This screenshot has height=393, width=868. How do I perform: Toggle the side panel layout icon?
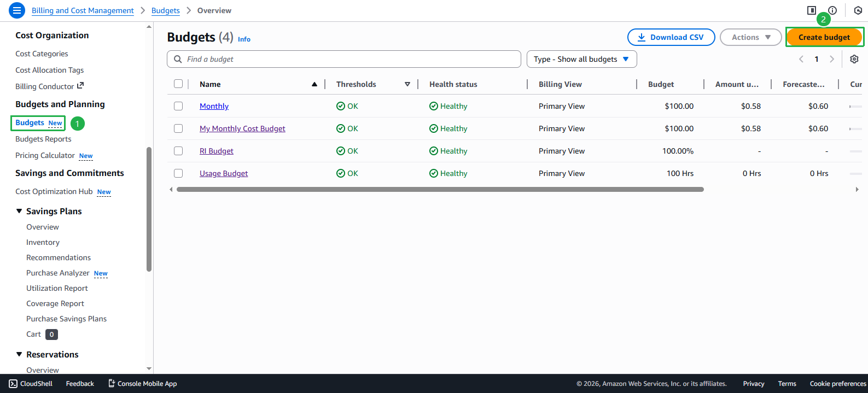tap(812, 10)
